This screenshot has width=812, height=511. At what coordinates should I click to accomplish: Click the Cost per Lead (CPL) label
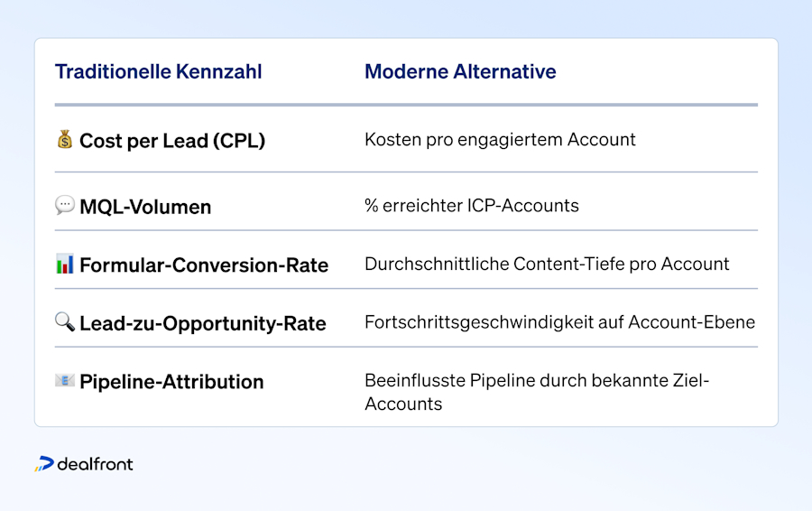(x=172, y=141)
